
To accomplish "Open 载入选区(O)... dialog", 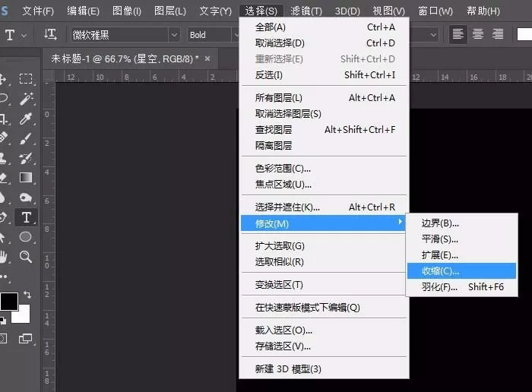I will (324, 330).
